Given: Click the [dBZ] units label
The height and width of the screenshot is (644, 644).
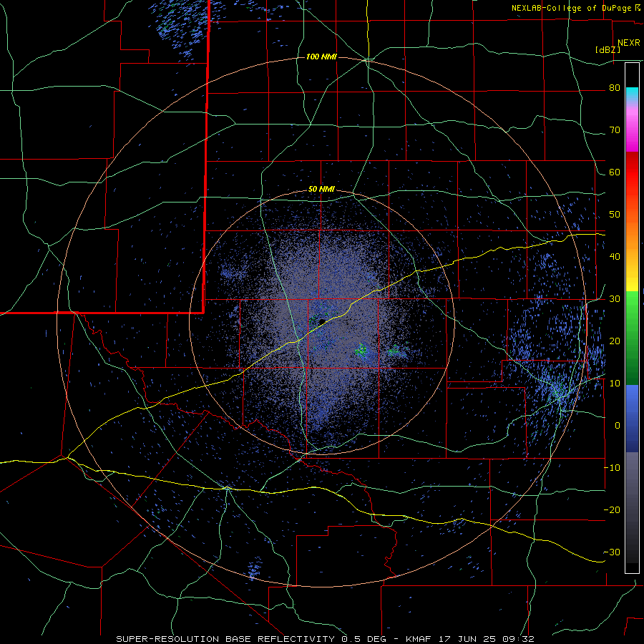Looking at the screenshot, I should [x=608, y=50].
